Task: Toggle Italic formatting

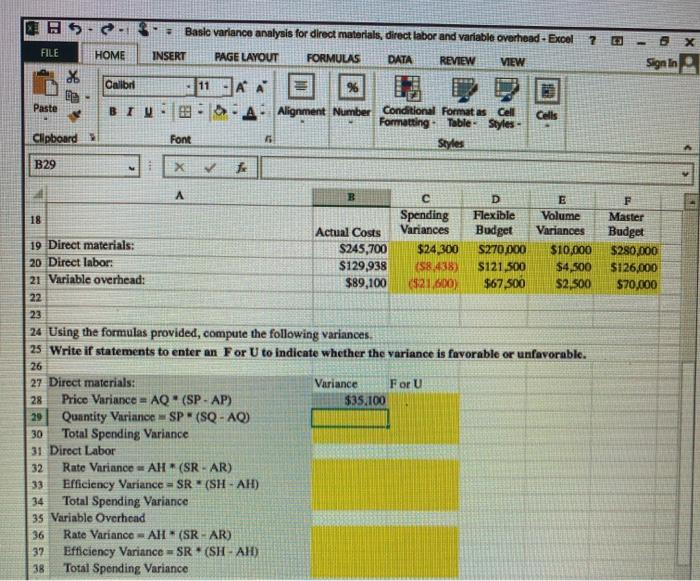Action: (x=130, y=112)
